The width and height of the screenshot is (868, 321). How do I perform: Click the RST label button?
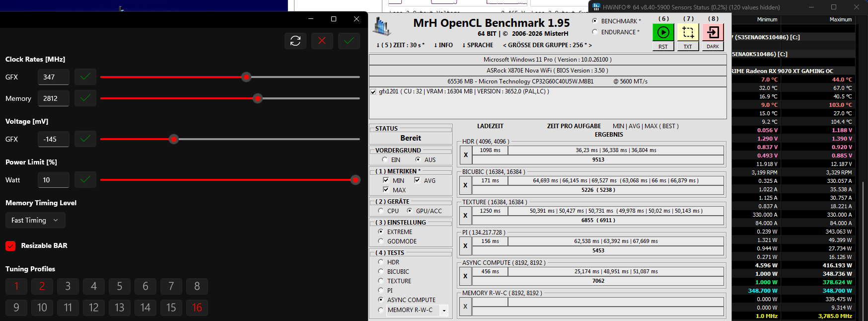tap(663, 47)
